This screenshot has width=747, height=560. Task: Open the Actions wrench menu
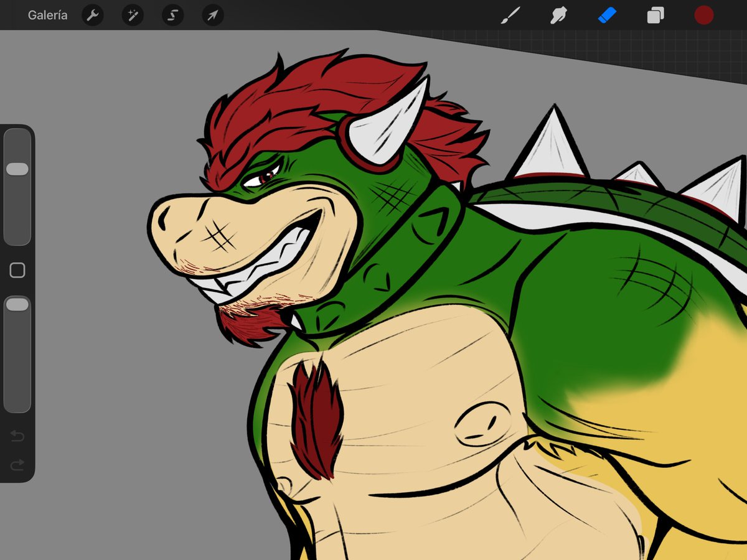pyautogui.click(x=92, y=16)
